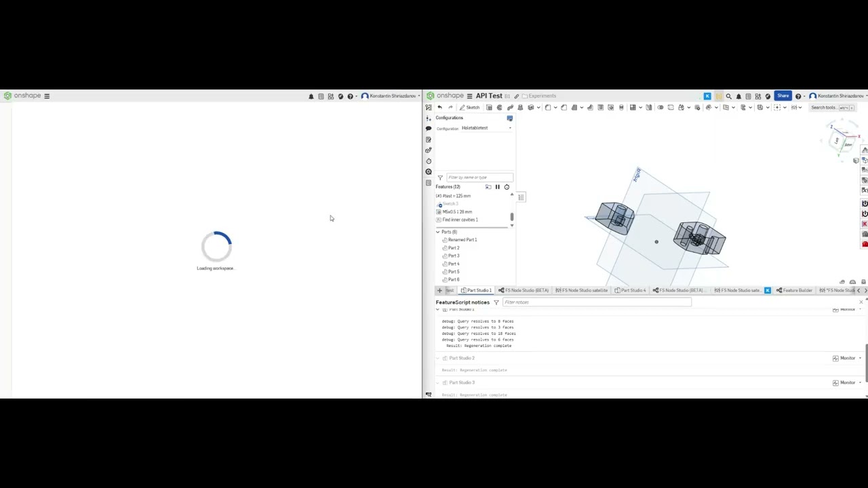
Task: Open the search magnifier in API Test window
Action: 729,96
